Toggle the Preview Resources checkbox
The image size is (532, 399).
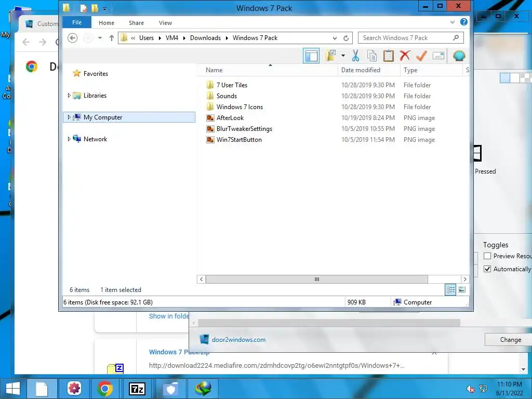[487, 256]
